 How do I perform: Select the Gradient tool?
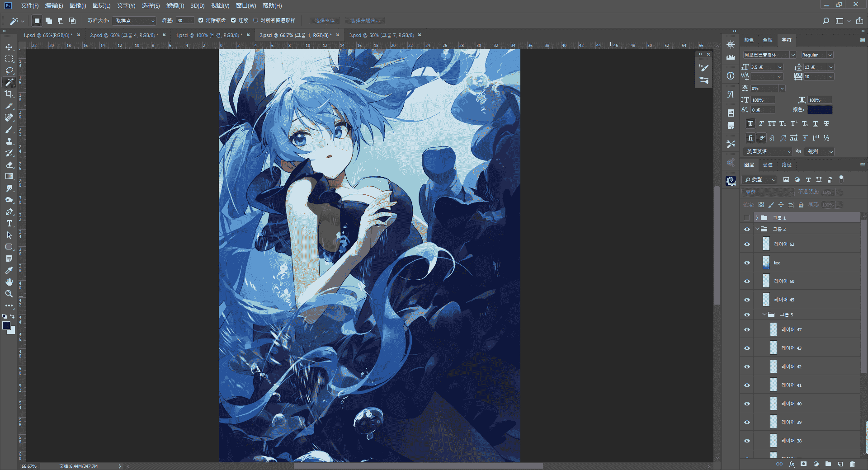9,176
